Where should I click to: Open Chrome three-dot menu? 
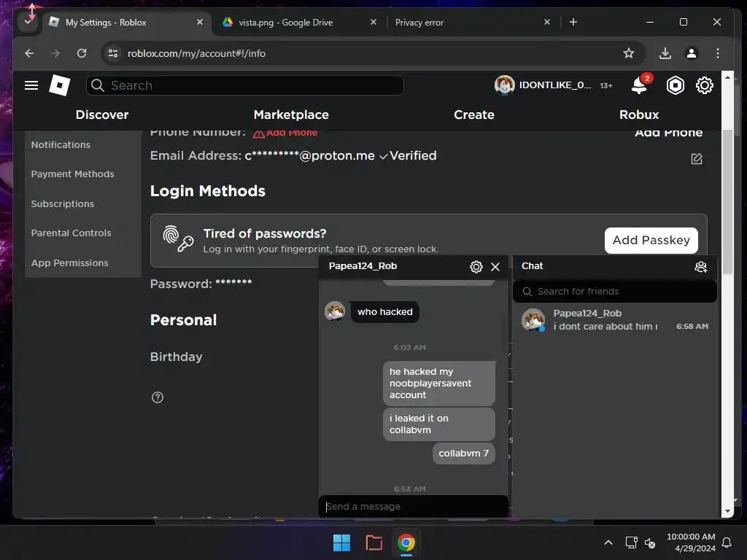(x=718, y=53)
